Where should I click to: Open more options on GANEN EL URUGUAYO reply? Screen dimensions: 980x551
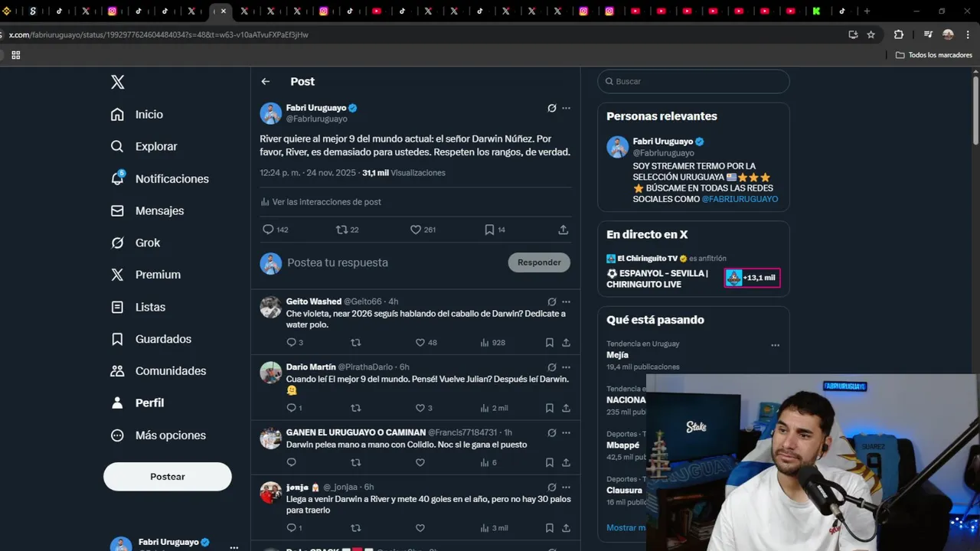tap(566, 432)
